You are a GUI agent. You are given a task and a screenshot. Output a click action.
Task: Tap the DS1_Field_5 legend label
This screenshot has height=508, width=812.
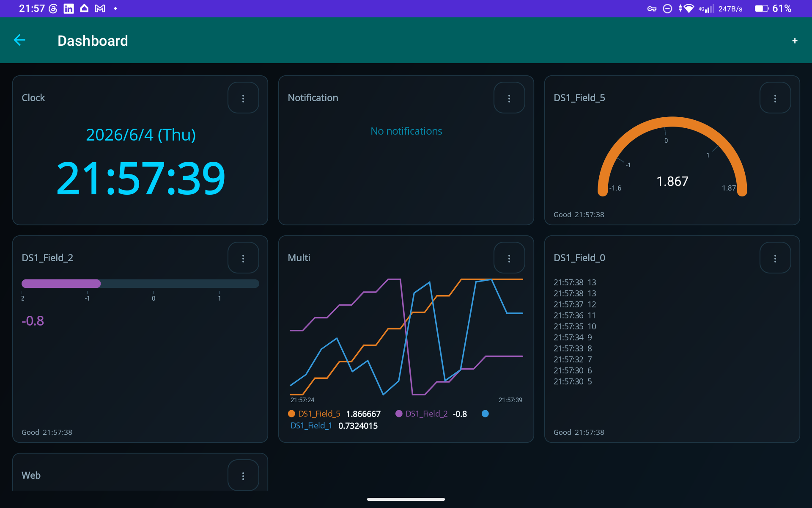tap(319, 414)
